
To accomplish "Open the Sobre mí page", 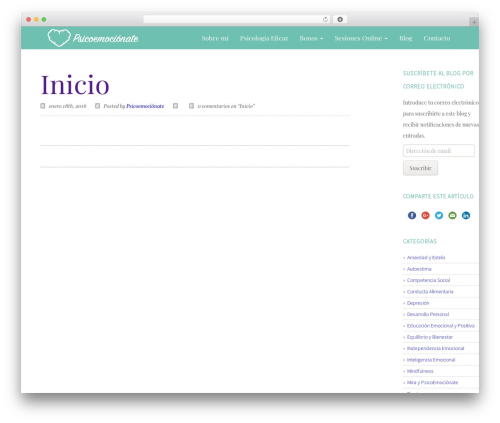I will [215, 38].
